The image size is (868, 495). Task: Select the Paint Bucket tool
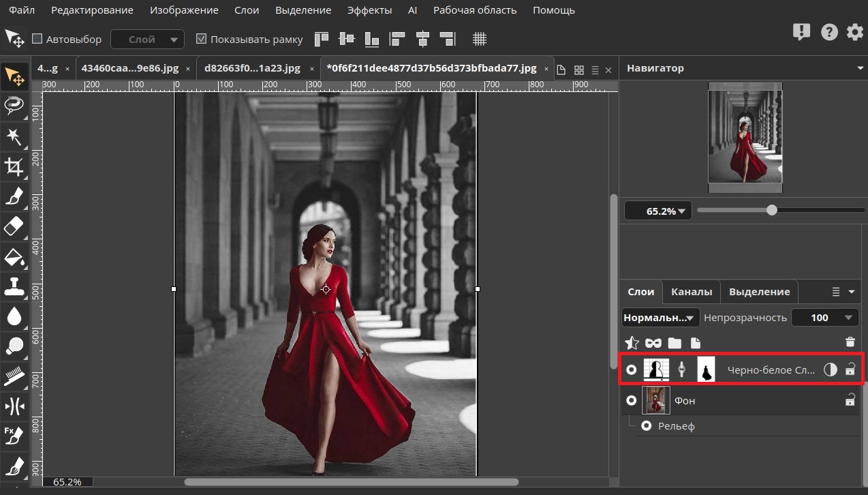tap(14, 256)
